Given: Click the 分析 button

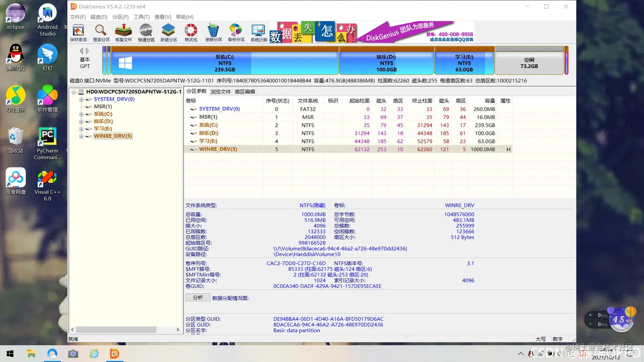Looking at the screenshot, I should point(198,297).
